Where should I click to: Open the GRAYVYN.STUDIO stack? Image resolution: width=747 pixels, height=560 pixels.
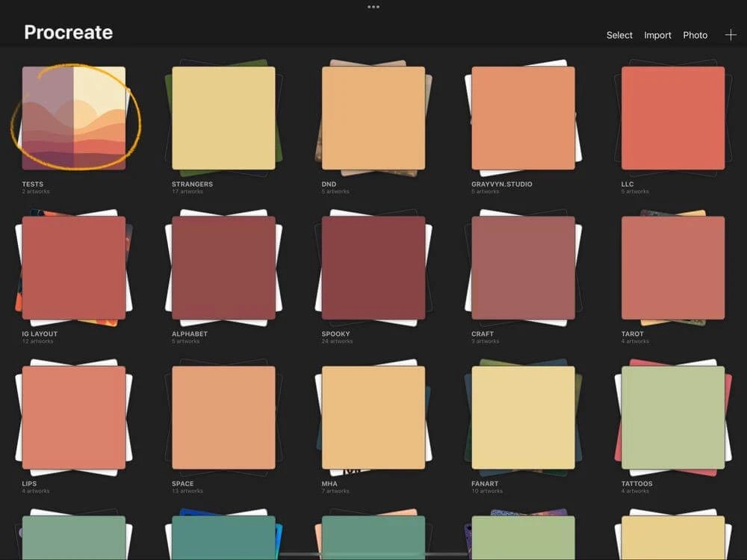tap(523, 118)
